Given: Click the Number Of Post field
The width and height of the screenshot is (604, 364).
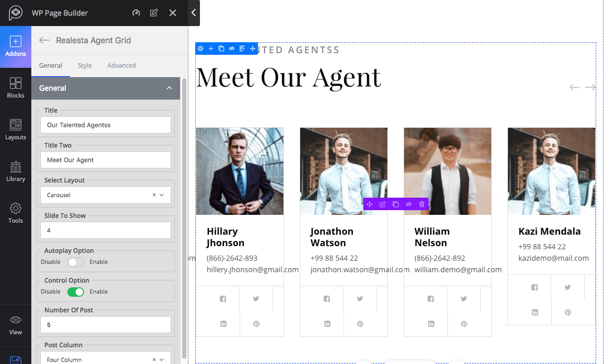Looking at the screenshot, I should [x=105, y=325].
